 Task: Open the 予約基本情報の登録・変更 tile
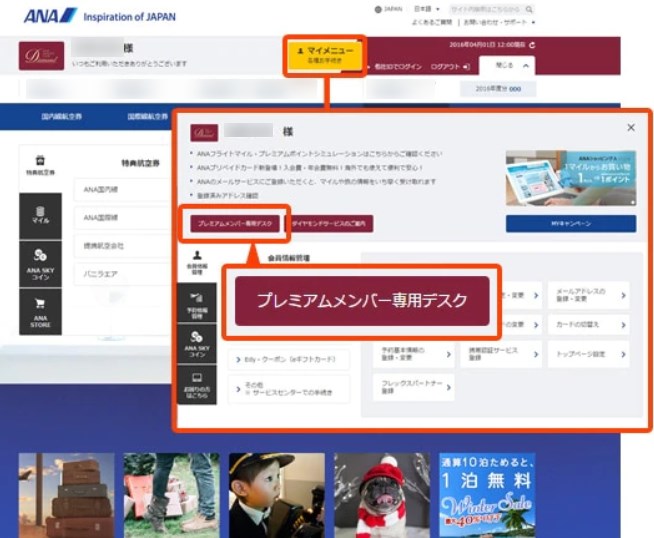(x=413, y=354)
